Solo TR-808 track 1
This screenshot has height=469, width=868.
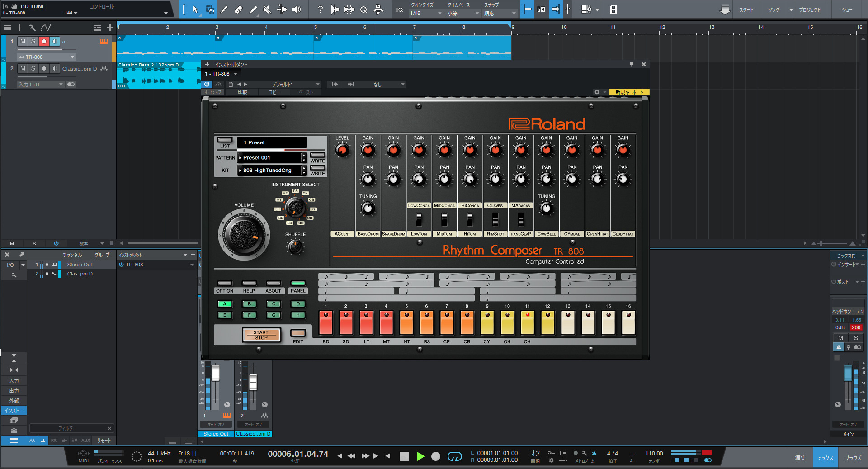pyautogui.click(x=33, y=42)
